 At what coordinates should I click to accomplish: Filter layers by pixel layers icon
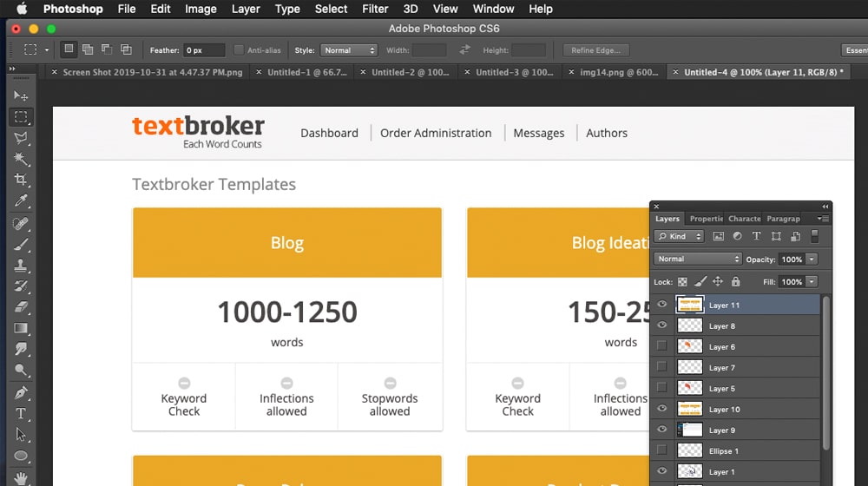(718, 236)
